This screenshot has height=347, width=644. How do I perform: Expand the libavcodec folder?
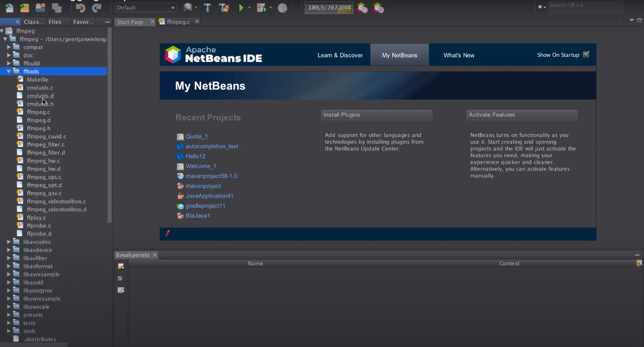[9, 242]
